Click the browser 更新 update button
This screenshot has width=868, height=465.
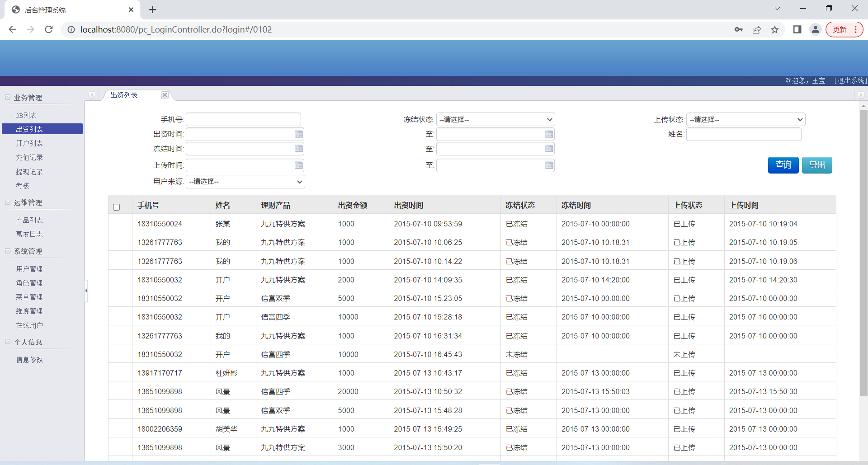click(844, 29)
